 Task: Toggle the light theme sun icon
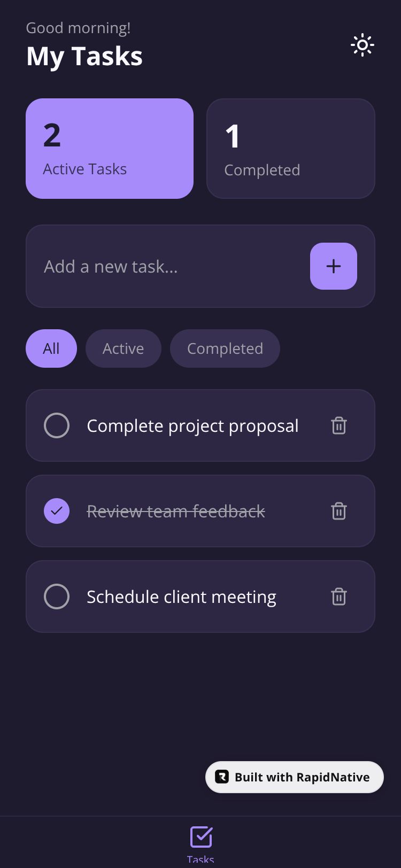pyautogui.click(x=362, y=45)
